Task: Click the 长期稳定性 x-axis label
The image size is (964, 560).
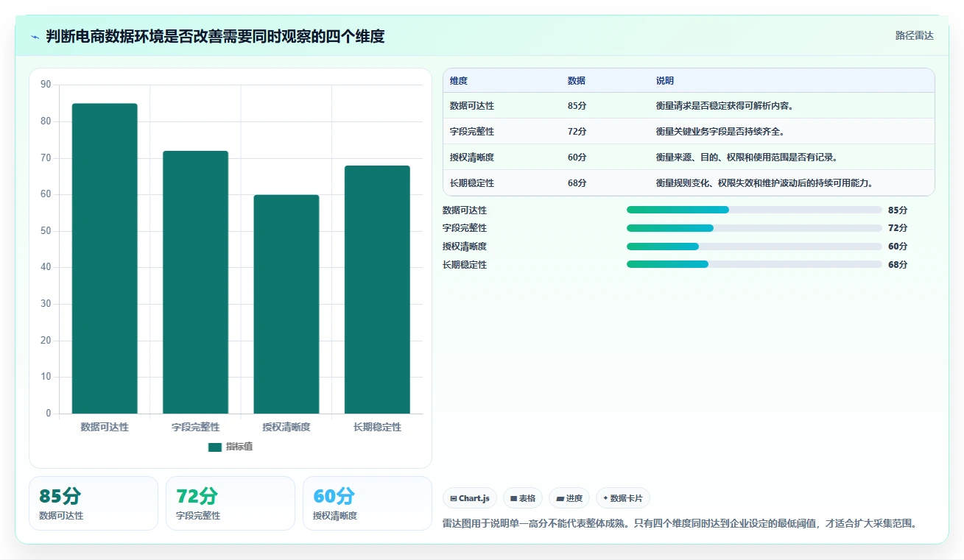Action: [x=377, y=427]
